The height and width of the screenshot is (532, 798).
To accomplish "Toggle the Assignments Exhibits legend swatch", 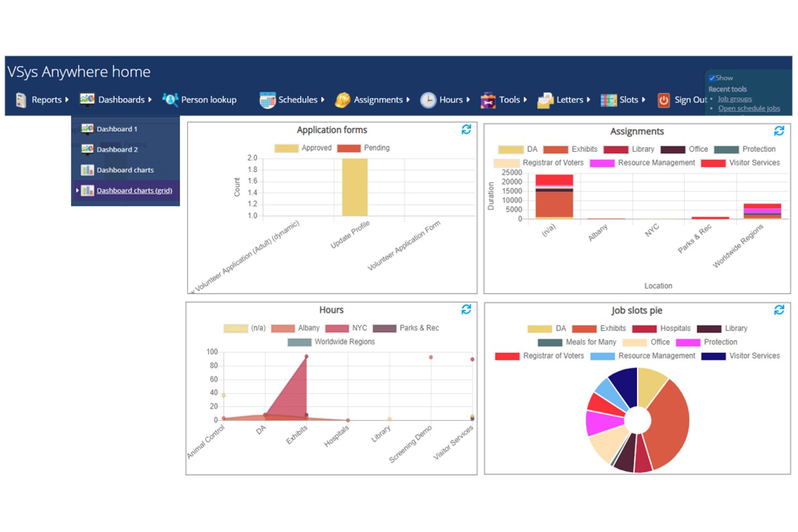I will coord(556,150).
